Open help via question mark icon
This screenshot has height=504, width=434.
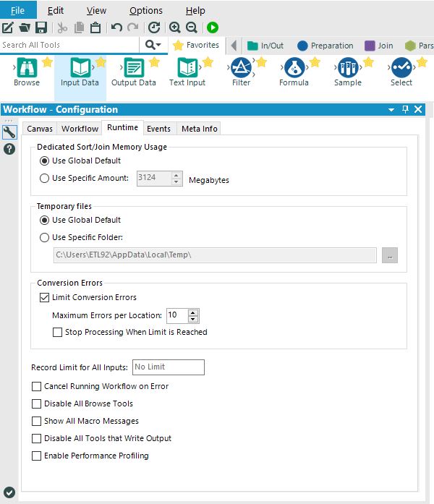9,149
